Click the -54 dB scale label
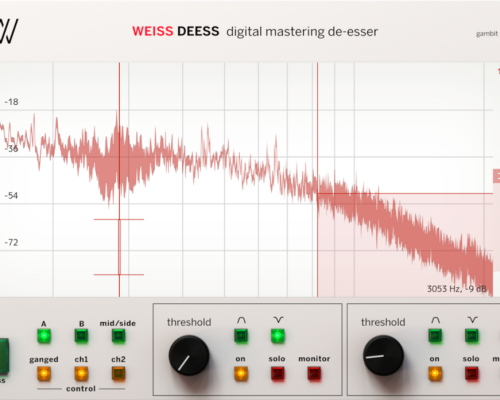The height and width of the screenshot is (400, 500). pyautogui.click(x=12, y=196)
